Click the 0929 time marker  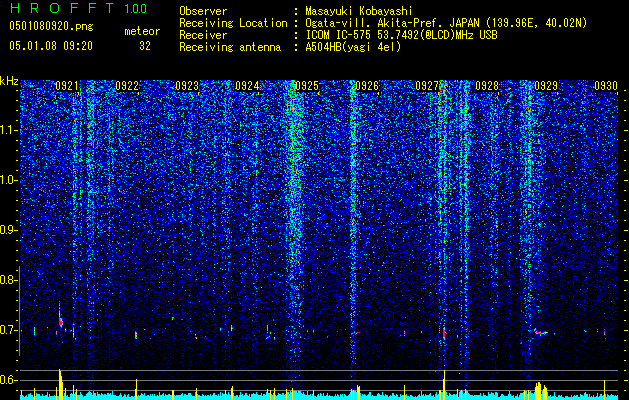click(x=546, y=86)
